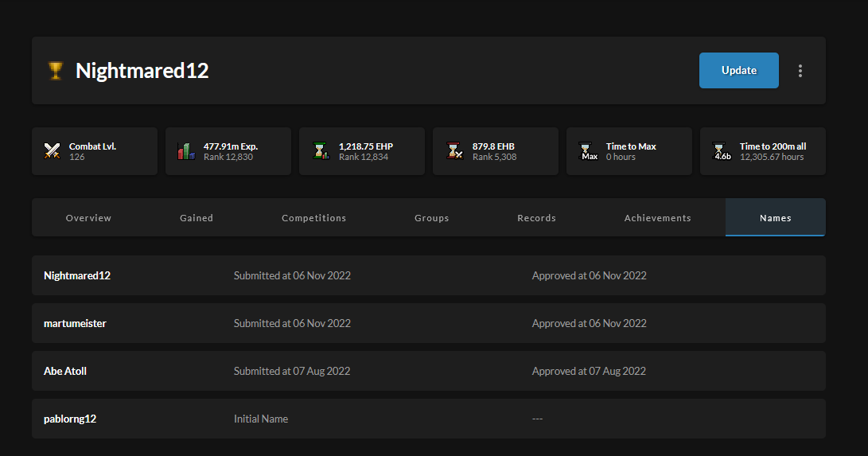Open the three-dot more options menu
Screen dimensions: 868x456
click(x=800, y=71)
